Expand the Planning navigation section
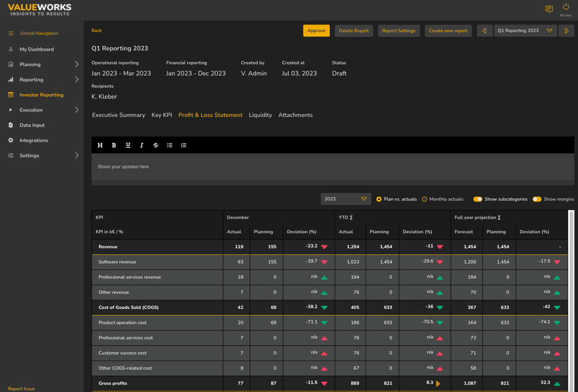The width and height of the screenshot is (578, 392). (76, 65)
